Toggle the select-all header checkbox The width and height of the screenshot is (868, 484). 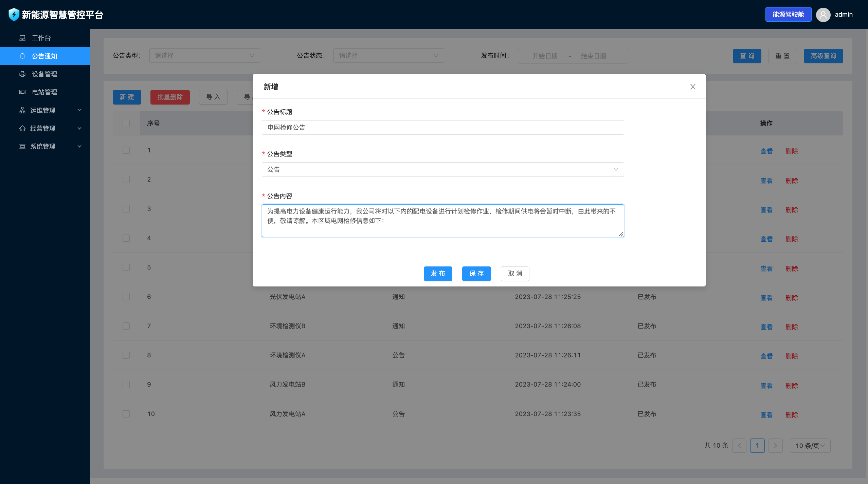126,123
